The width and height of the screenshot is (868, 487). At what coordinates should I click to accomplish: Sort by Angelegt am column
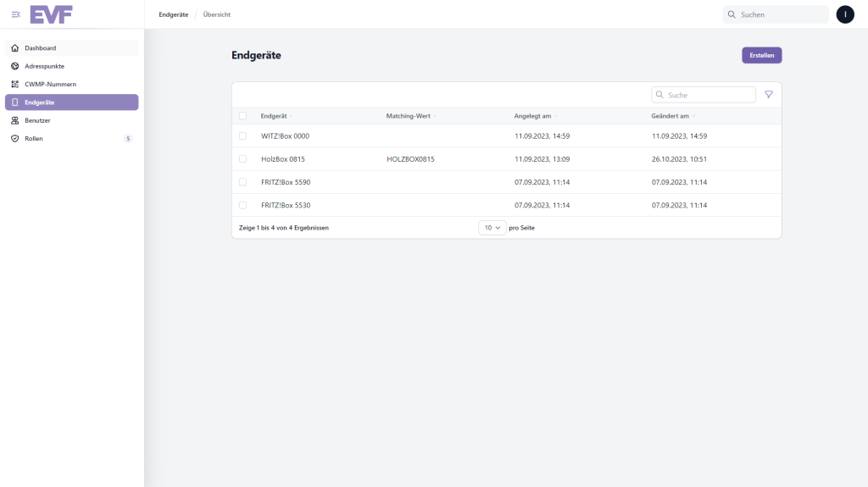(535, 116)
